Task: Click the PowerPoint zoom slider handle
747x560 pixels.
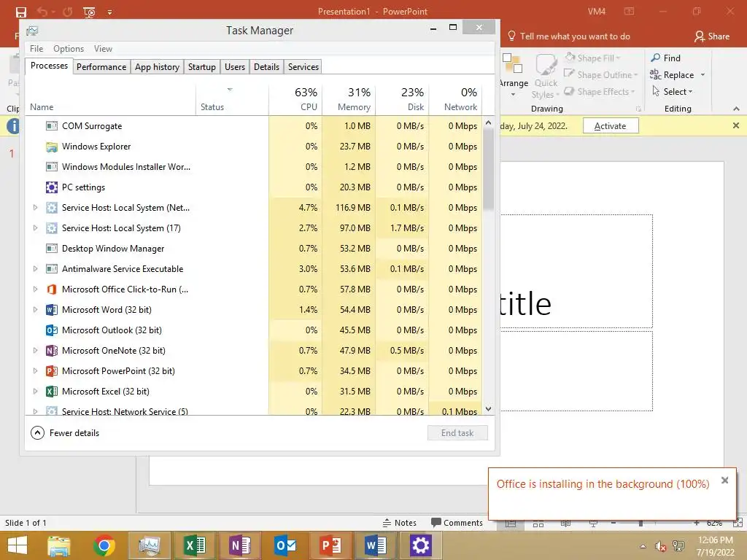Action: [x=640, y=524]
